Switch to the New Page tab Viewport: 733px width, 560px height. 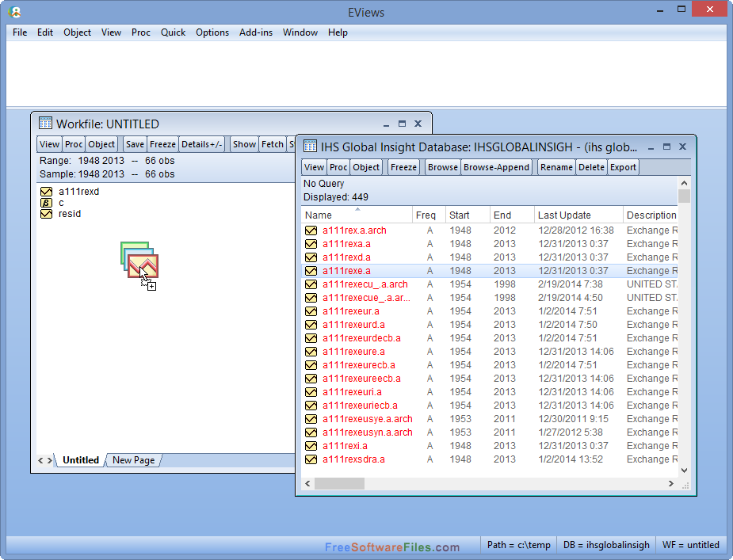133,460
